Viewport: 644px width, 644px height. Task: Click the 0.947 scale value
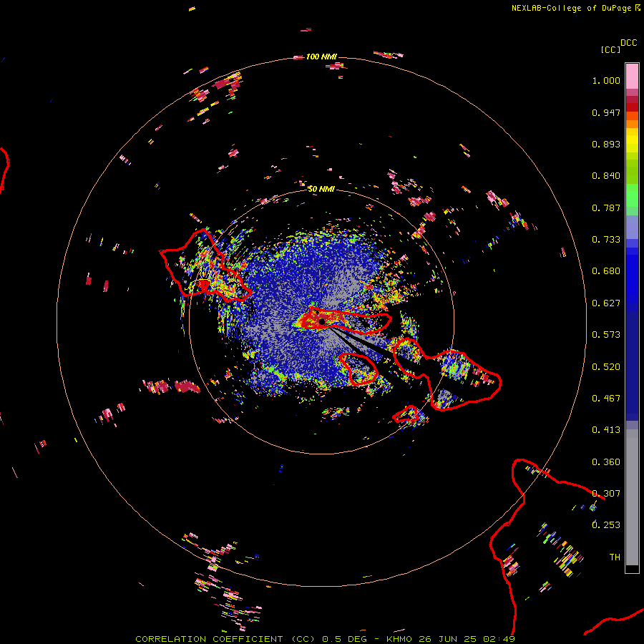point(606,112)
